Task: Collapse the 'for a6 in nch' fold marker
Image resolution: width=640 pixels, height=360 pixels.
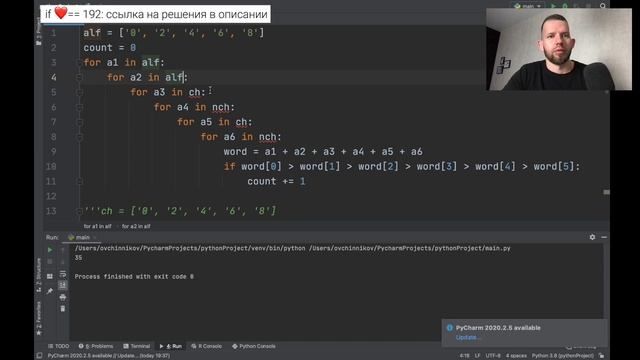Action: [80, 137]
